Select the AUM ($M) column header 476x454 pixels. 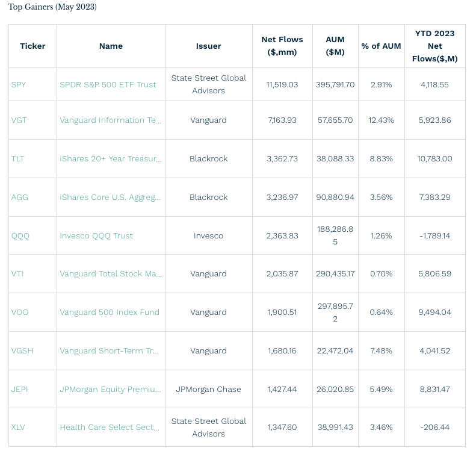335,46
